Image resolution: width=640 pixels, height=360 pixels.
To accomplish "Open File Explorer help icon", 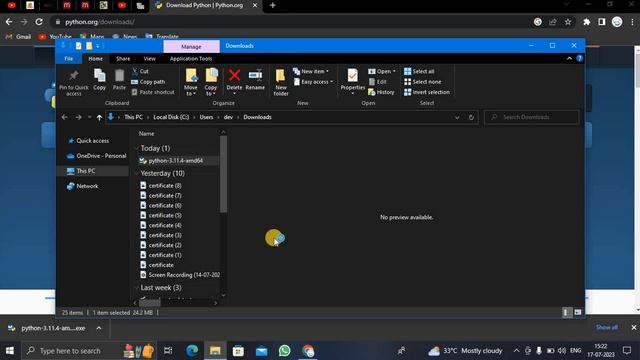I will click(x=580, y=58).
